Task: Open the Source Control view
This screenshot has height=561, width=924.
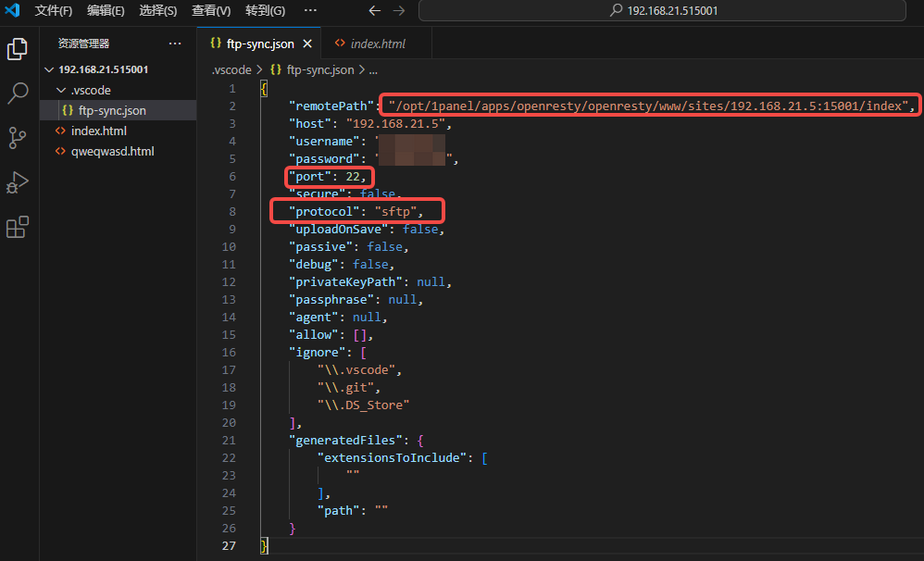Action: click(18, 138)
